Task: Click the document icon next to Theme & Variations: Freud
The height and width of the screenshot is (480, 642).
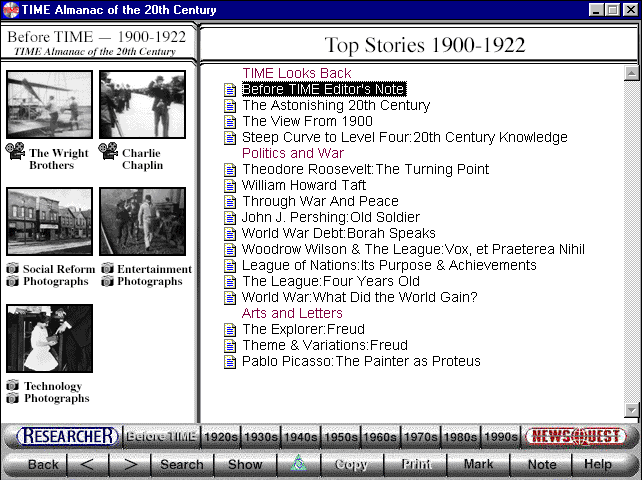Action: point(230,345)
